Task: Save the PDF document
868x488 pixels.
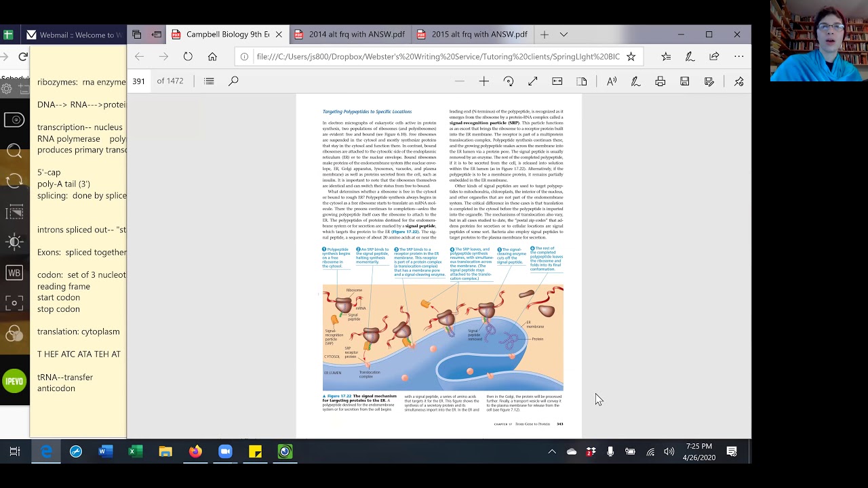Action: click(685, 81)
